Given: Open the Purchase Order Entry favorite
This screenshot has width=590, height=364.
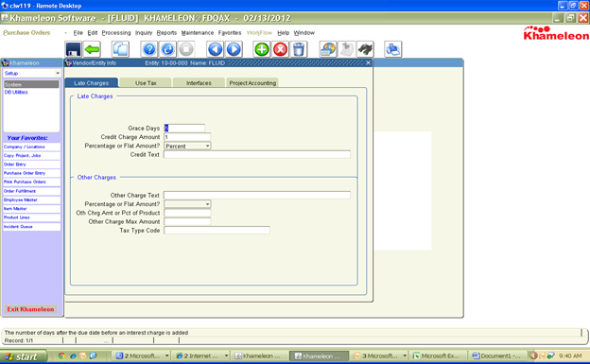Looking at the screenshot, I should (31, 173).
